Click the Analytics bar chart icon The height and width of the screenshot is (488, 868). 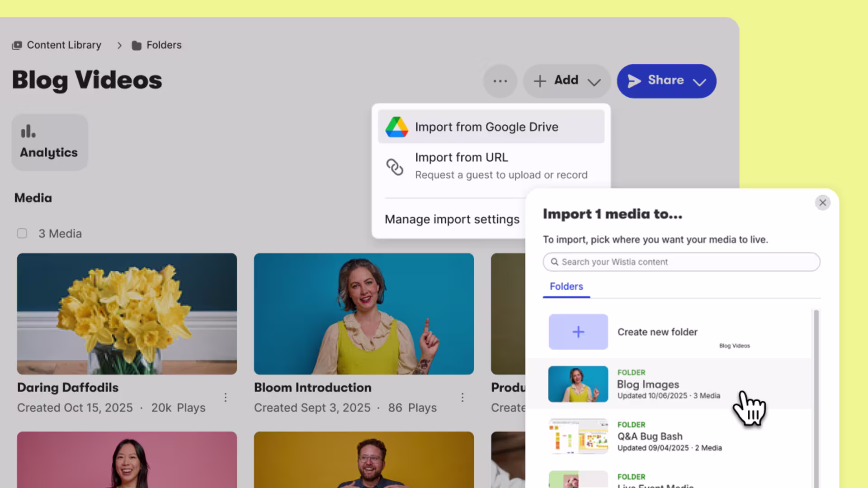point(28,131)
